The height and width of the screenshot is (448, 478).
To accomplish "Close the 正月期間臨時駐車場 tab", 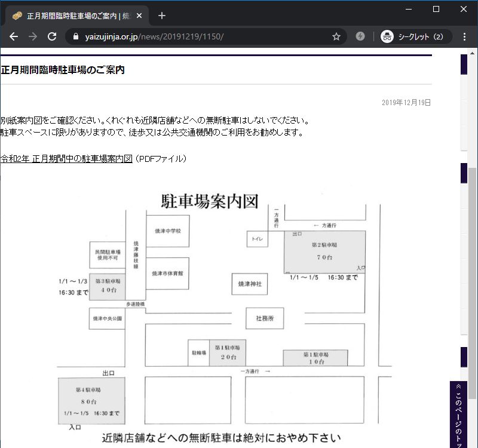I will point(139,16).
